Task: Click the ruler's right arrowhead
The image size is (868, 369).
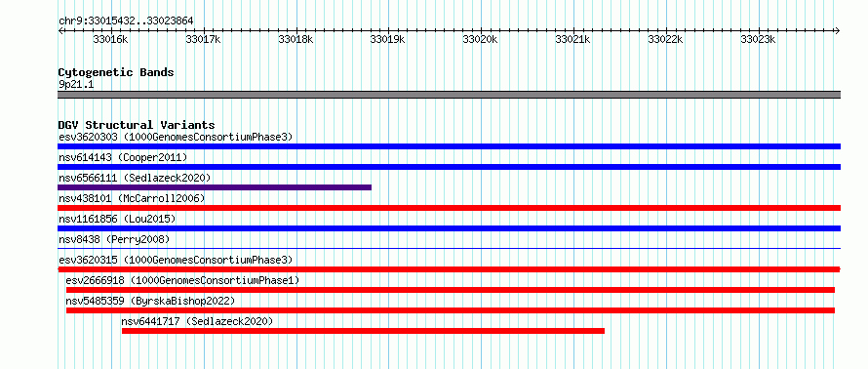Action: tap(838, 30)
